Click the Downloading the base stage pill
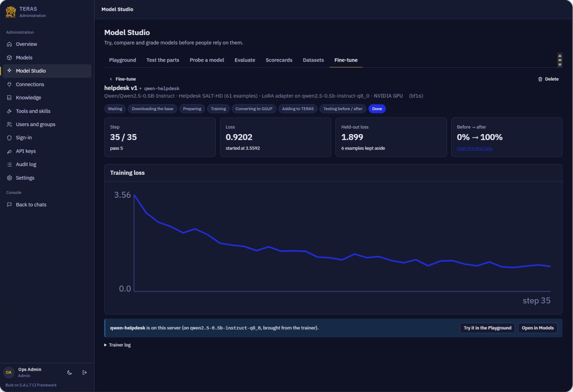The width and height of the screenshot is (573, 392). pos(152,109)
